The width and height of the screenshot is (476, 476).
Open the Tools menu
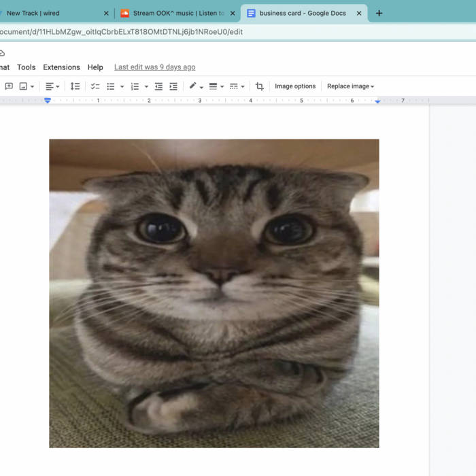(x=27, y=67)
